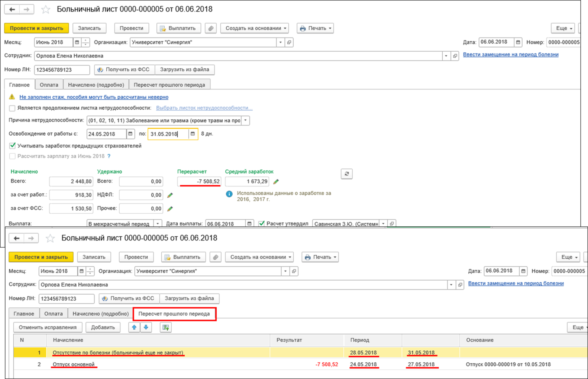Open Дата calendar in upper window
The image size is (588, 379).
[x=518, y=42]
